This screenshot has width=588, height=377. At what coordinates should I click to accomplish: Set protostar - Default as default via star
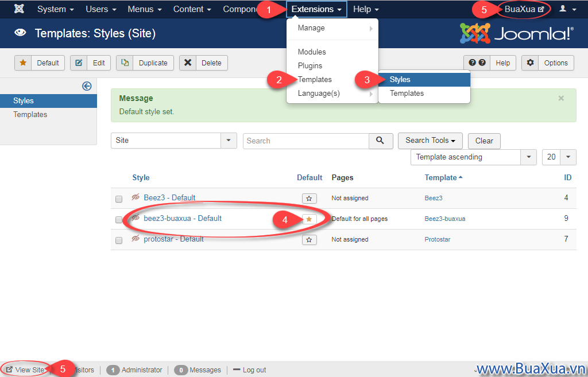(309, 239)
